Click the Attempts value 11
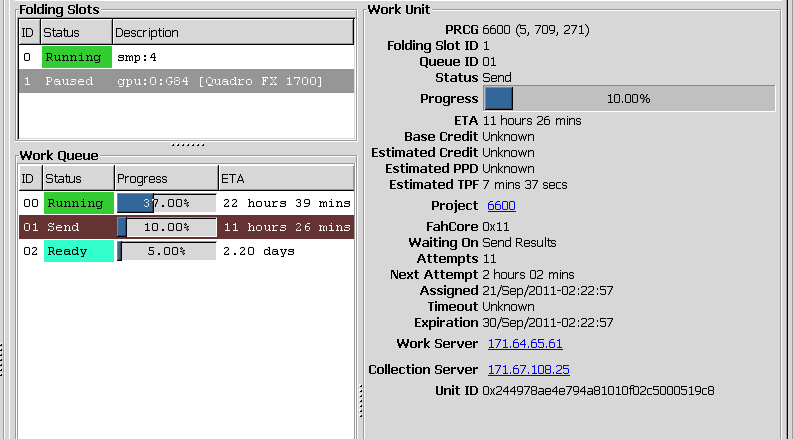The height and width of the screenshot is (439, 793). click(x=489, y=259)
